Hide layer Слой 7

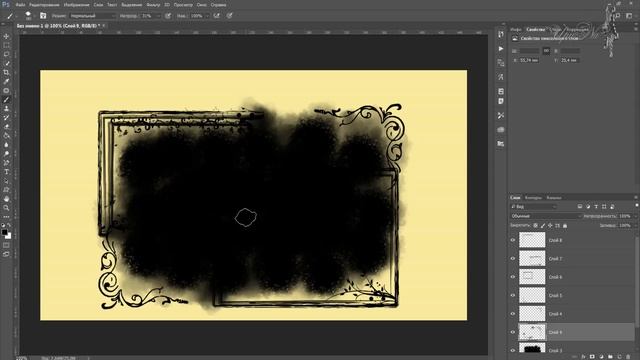point(513,258)
